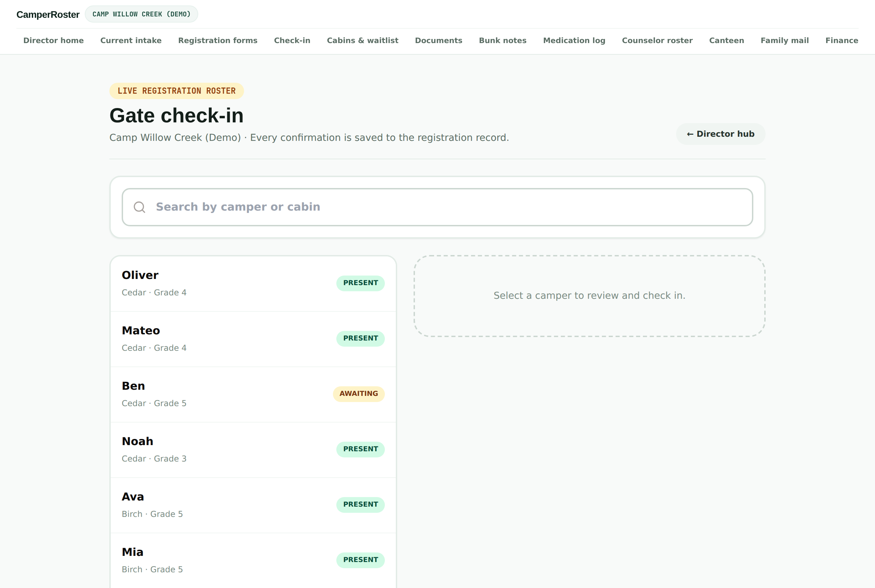
Task: Go to Current intake
Action: [x=131, y=40]
